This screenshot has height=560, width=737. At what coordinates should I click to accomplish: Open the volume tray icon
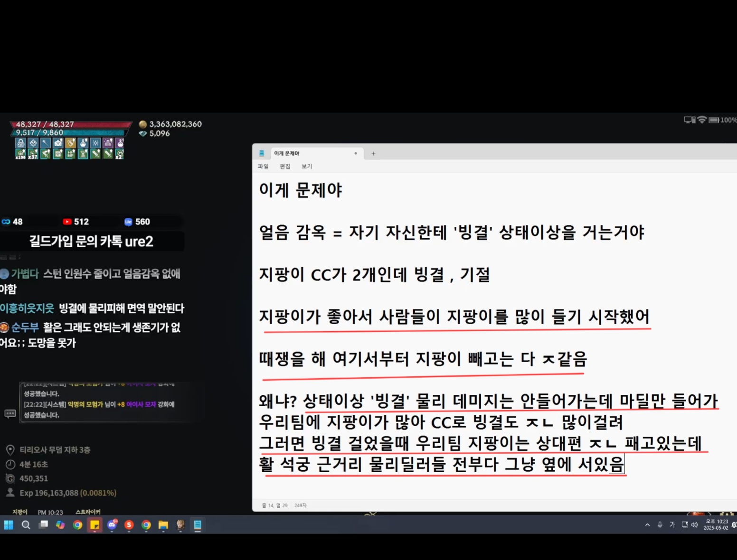(x=694, y=524)
